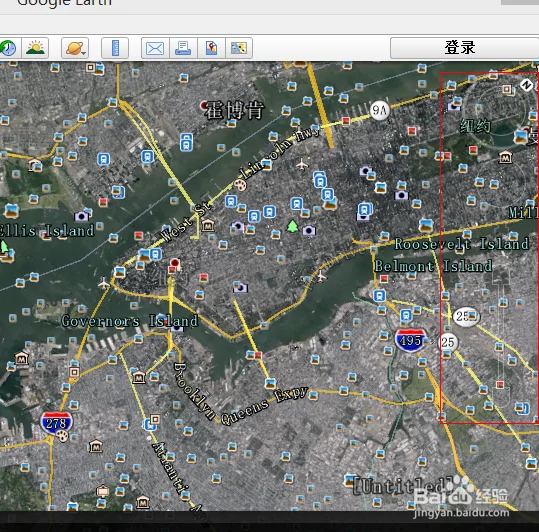The width and height of the screenshot is (539, 532).
Task: Show historical imagery with the clock icon
Action: coord(8,48)
